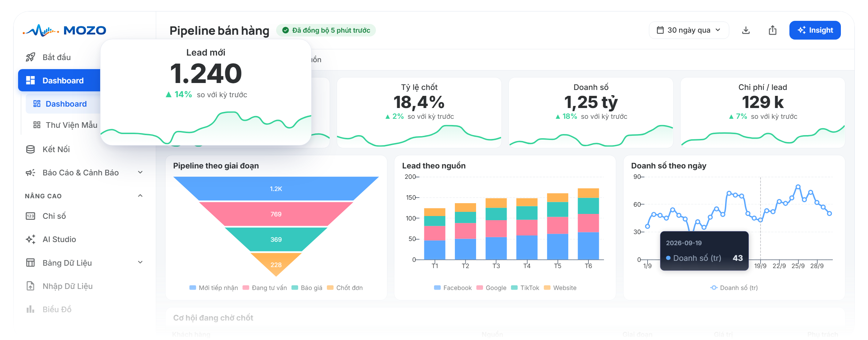The width and height of the screenshot is (868, 340).
Task: Click the calendar icon in date selector
Action: tap(660, 30)
